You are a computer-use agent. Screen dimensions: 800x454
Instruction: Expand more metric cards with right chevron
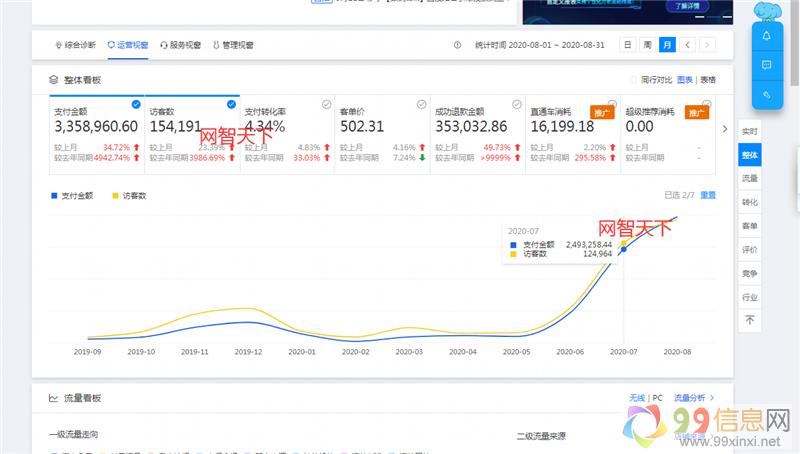click(725, 128)
